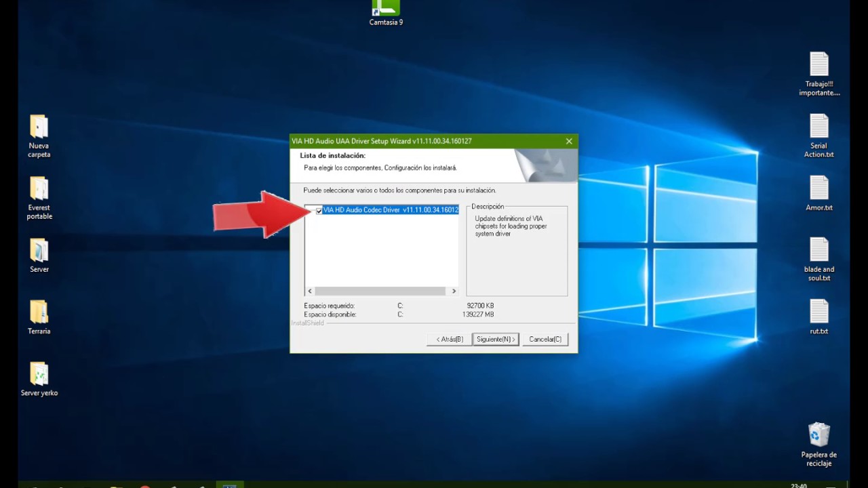Go back with the Atrás(B) button
The image size is (868, 488).
click(449, 339)
